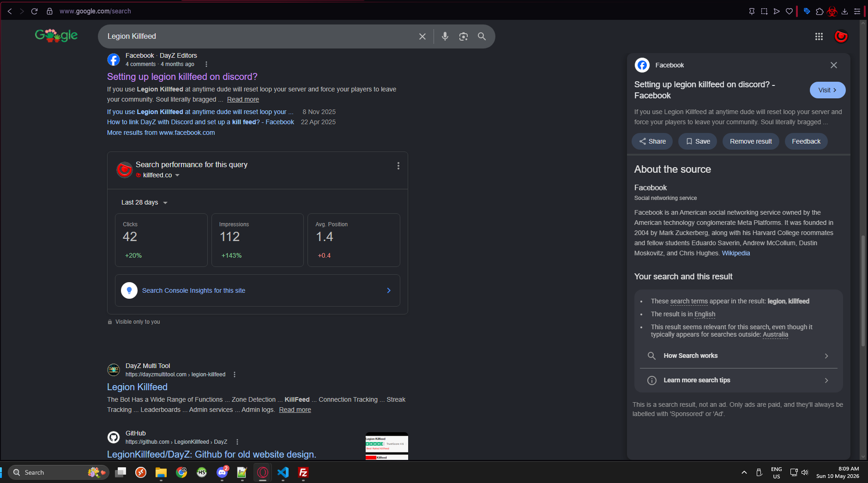Open the Google apps grid
This screenshot has width=868, height=483.
819,36
